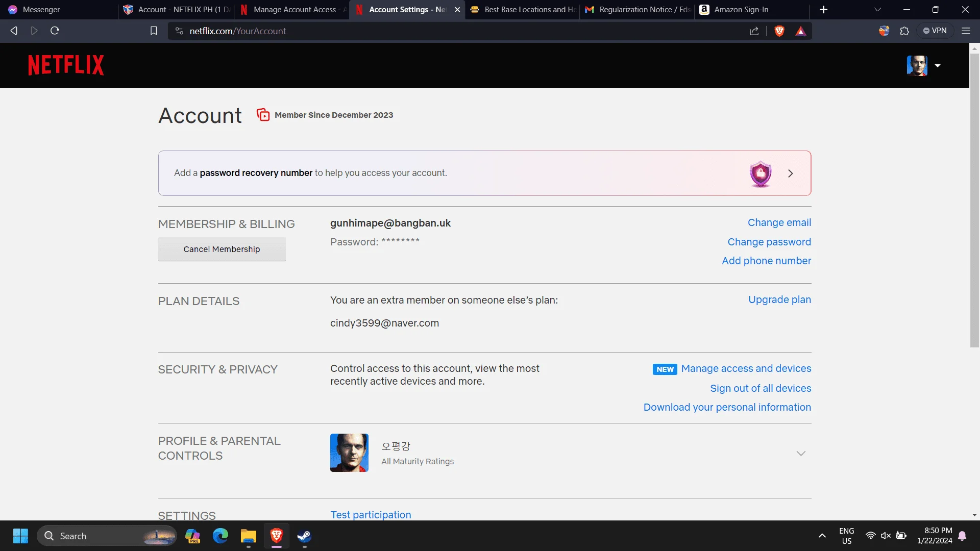The height and width of the screenshot is (551, 980).
Task: Open Manage access and devices
Action: point(746,368)
